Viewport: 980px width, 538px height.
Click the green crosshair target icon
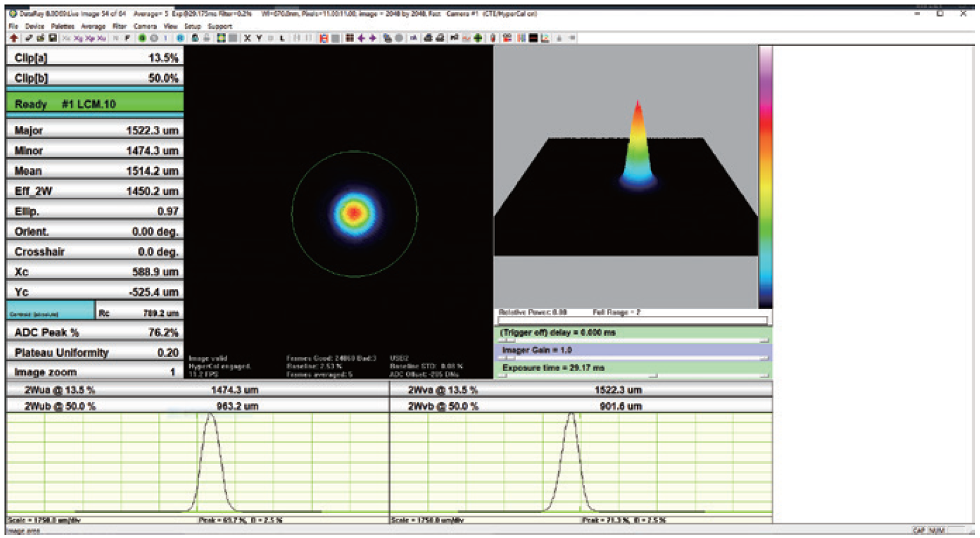pos(478,38)
